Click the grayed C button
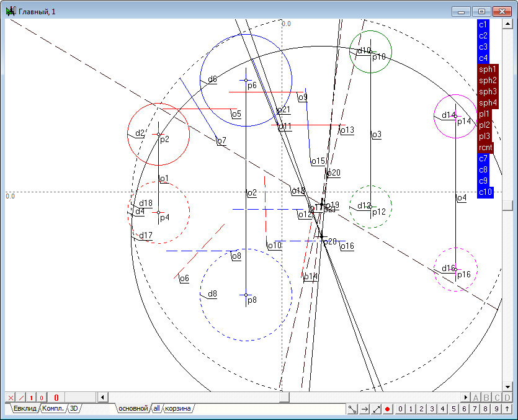518x420 pixels. point(497,398)
